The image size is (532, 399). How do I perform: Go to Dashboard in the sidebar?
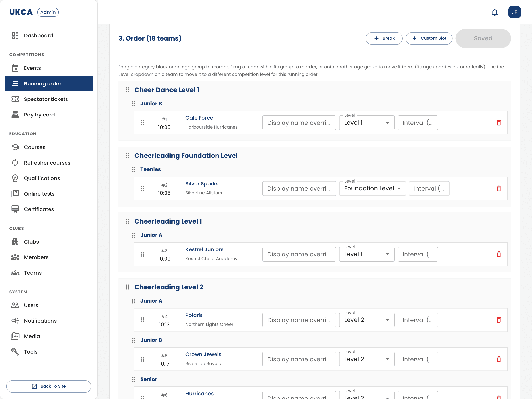pyautogui.click(x=49, y=36)
